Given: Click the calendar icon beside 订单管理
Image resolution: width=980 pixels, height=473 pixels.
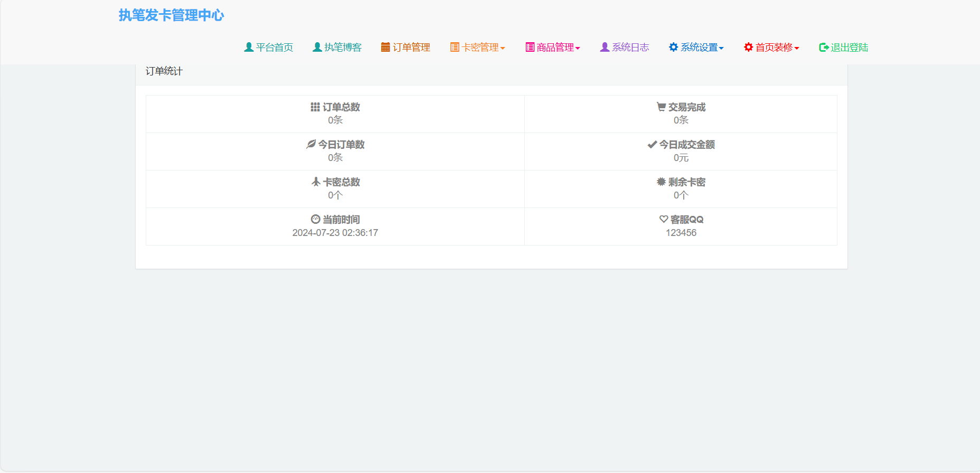Looking at the screenshot, I should 385,47.
